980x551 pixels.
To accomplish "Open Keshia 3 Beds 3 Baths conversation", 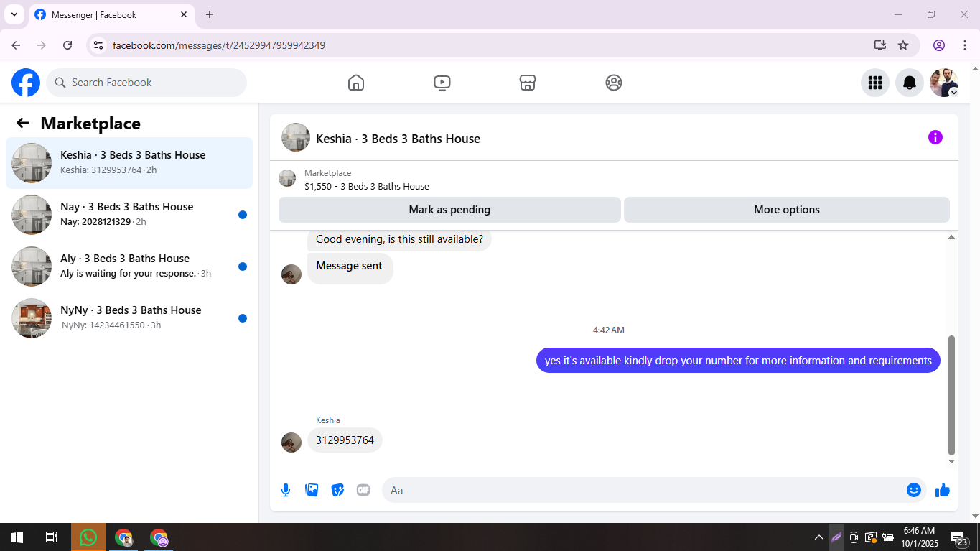I will coord(129,163).
